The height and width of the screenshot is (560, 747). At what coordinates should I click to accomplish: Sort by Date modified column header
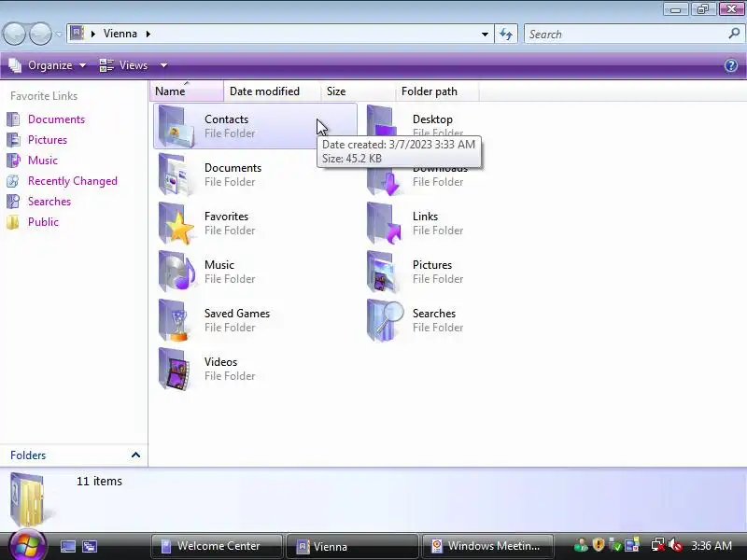point(272,91)
